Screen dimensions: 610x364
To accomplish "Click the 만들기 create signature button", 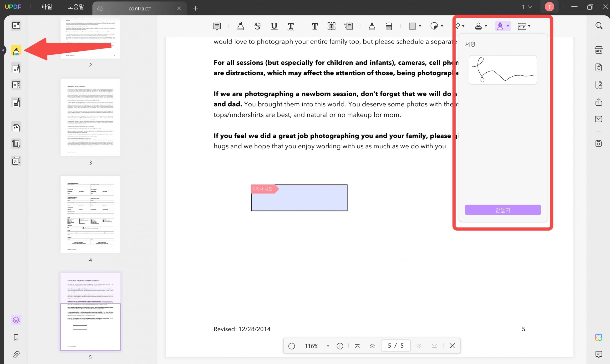I will tap(503, 210).
